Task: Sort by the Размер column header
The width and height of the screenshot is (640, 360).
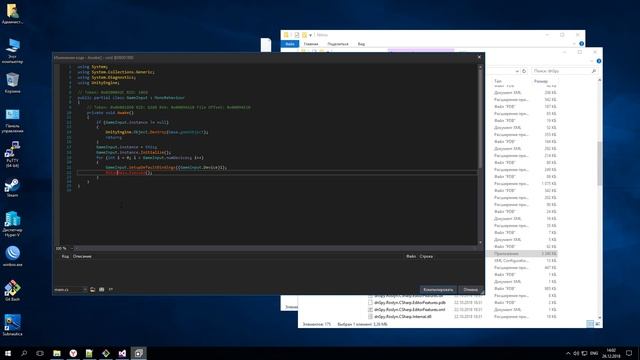Action: (541, 81)
